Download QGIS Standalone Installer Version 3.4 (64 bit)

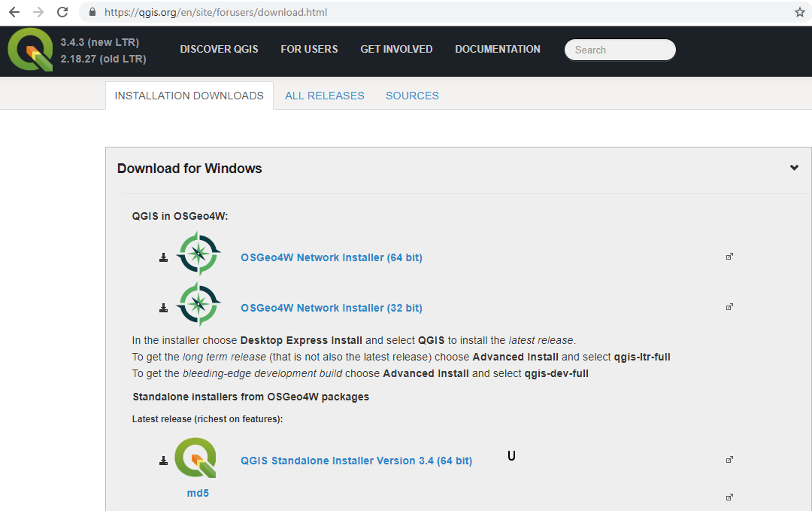pos(356,461)
